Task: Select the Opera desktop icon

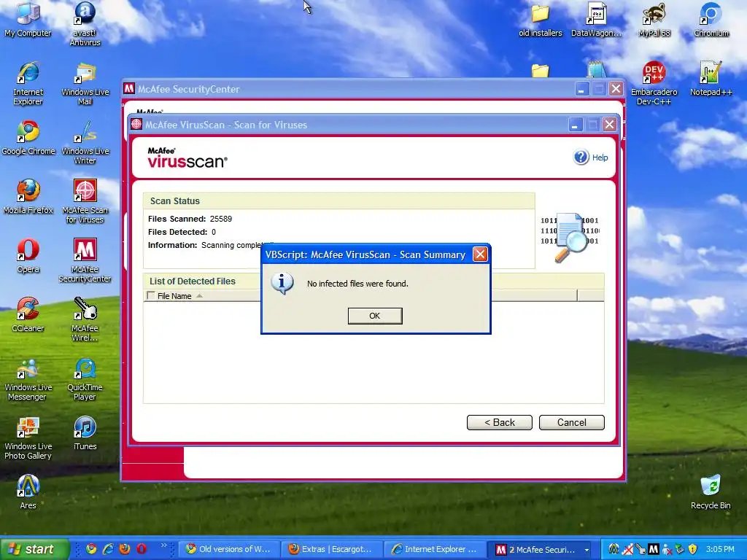Action: (x=28, y=256)
